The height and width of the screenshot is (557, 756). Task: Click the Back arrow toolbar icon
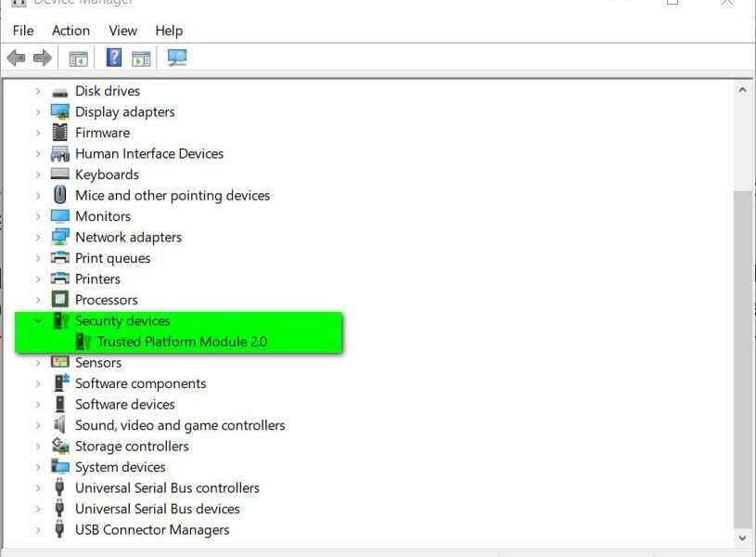tap(16, 58)
